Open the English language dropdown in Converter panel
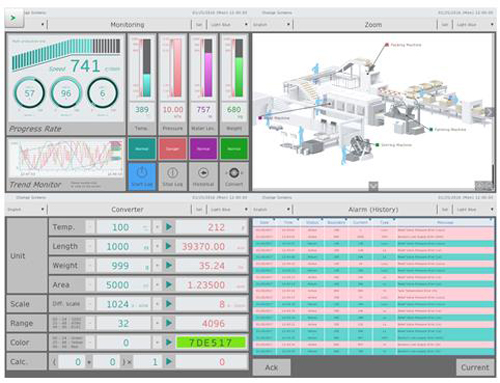The width and height of the screenshot is (500, 383). click(x=26, y=210)
